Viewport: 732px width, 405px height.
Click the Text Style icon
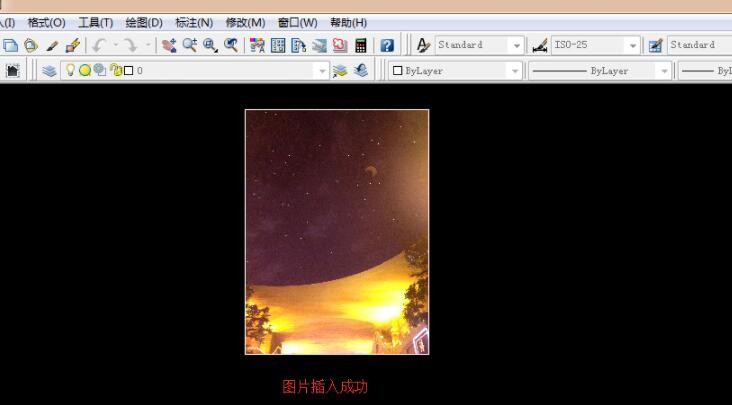point(423,46)
